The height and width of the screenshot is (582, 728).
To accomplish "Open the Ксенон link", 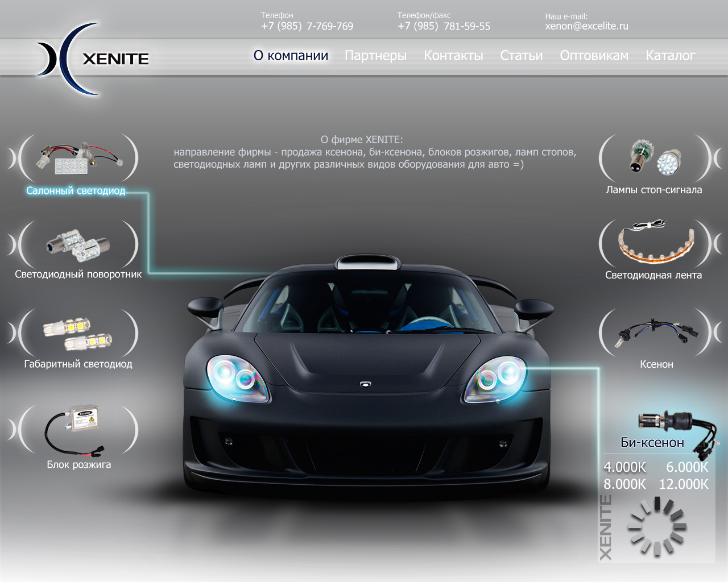I will coord(656,364).
